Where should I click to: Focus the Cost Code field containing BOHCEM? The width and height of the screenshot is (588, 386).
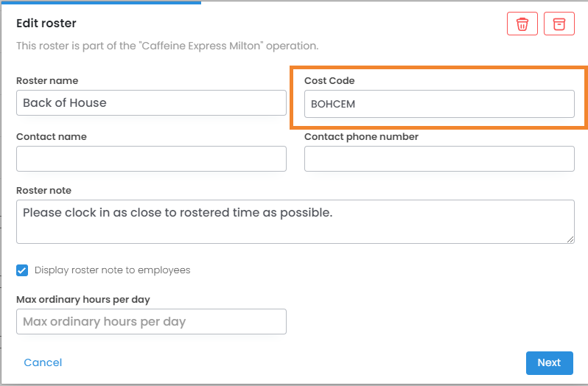439,104
